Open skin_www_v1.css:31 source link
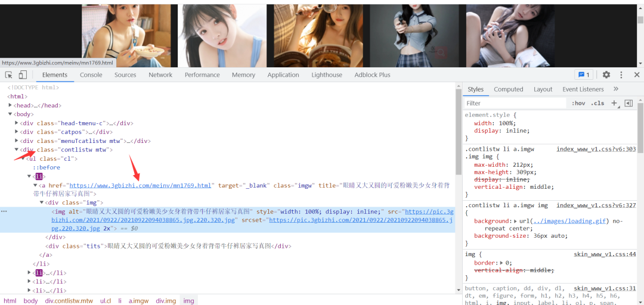The height and width of the screenshot is (305, 644). click(x=605, y=288)
